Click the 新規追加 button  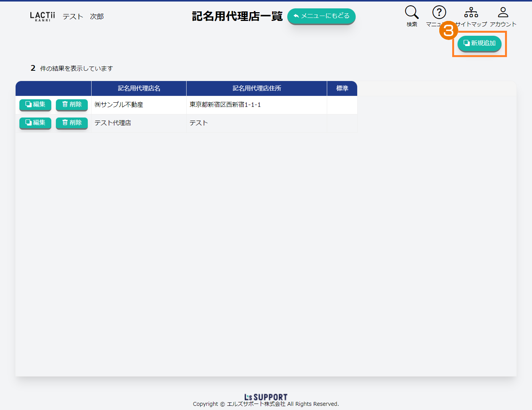pyautogui.click(x=479, y=43)
